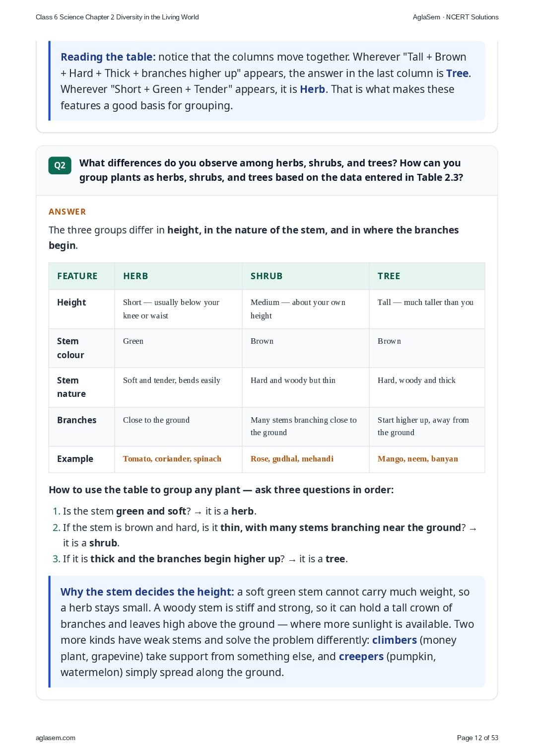Click the Page 12 of 53 indicator
The image size is (534, 756).
(477, 738)
